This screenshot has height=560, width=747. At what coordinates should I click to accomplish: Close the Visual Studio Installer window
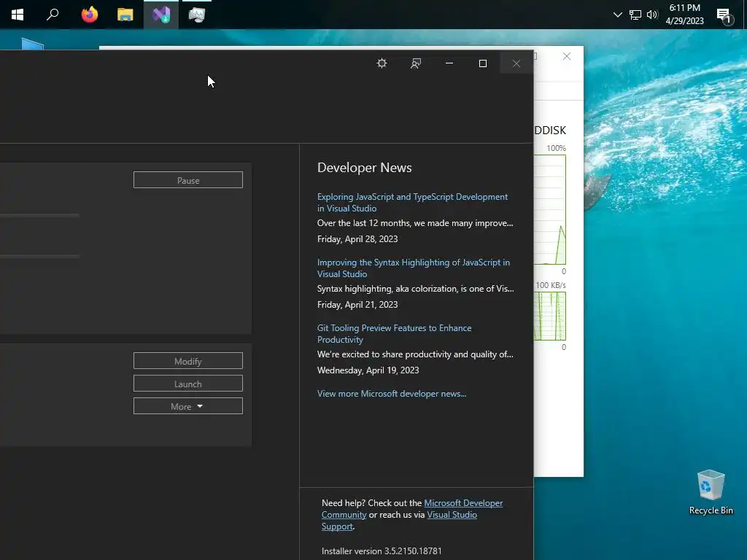pos(516,63)
